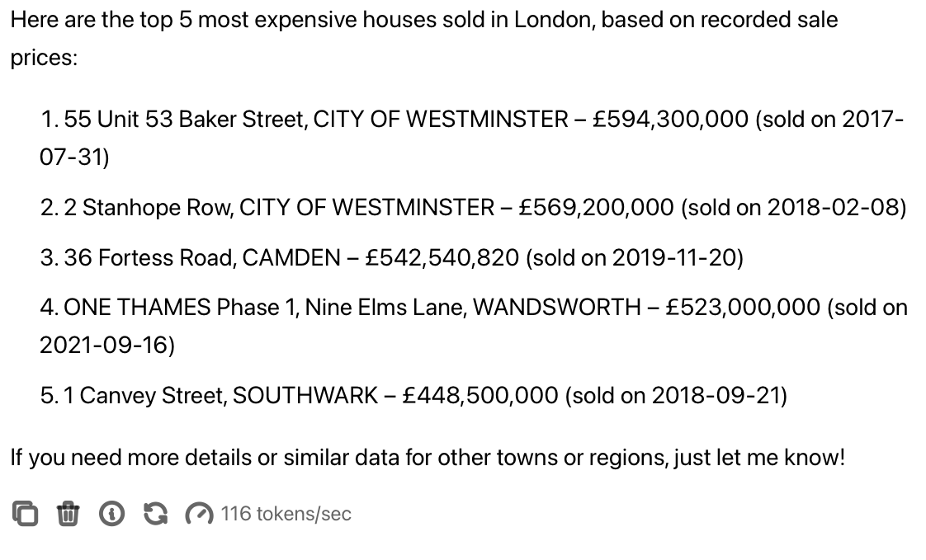Click the £542,540,820 price figure

(x=442, y=258)
